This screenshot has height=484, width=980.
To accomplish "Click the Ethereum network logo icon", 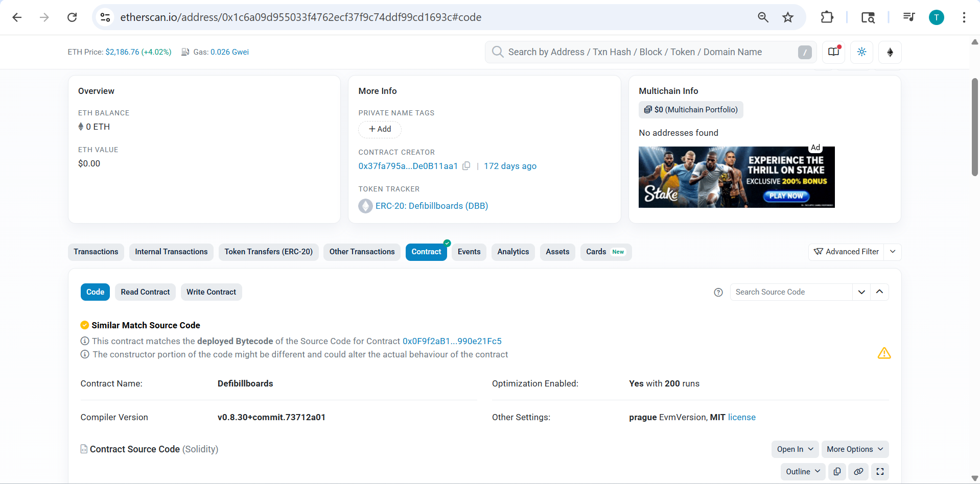I will pyautogui.click(x=890, y=52).
